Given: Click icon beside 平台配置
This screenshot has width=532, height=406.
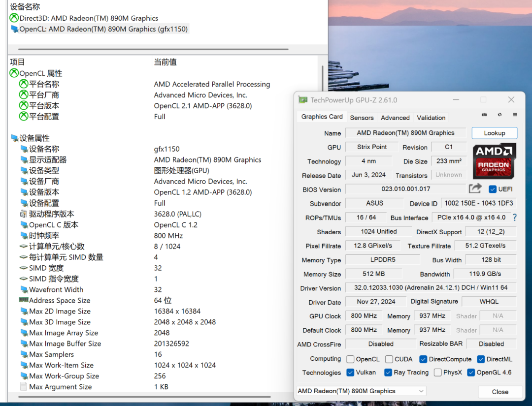Looking at the screenshot, I should [x=24, y=116].
